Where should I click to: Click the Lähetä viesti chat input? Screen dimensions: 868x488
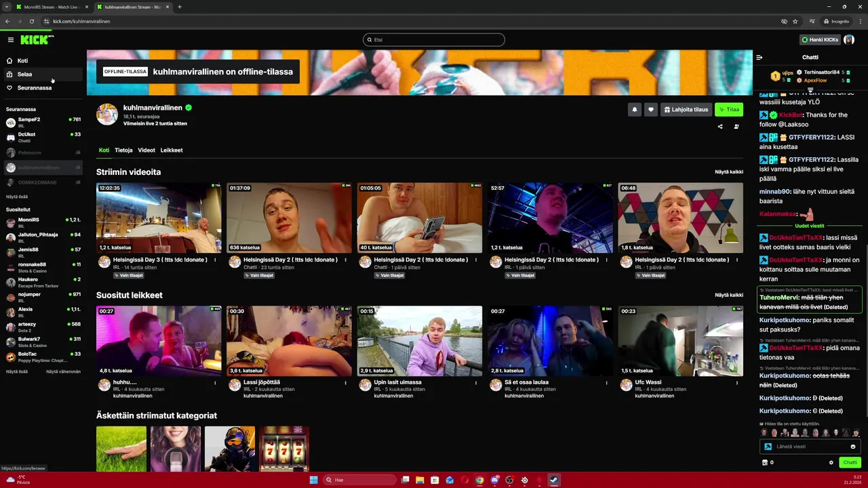pos(809,447)
